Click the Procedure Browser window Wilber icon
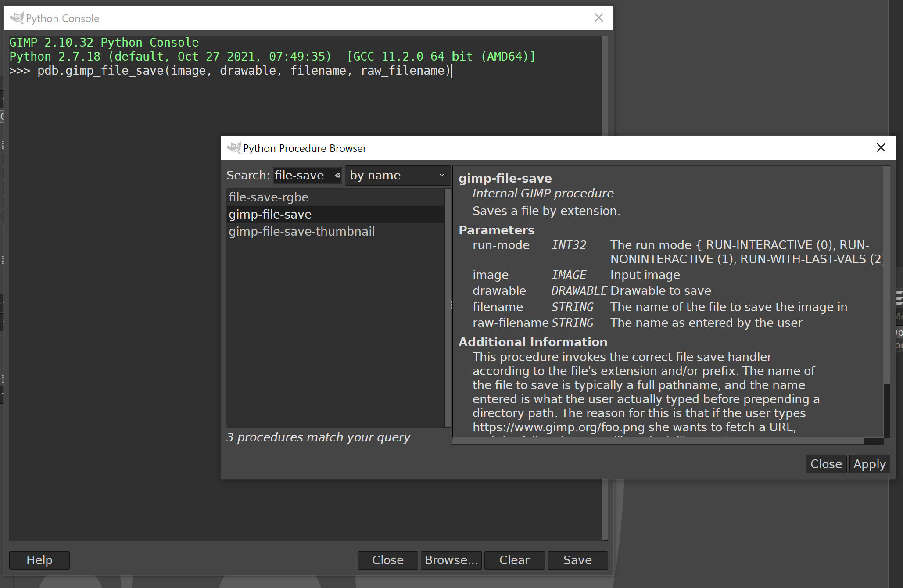Image resolution: width=903 pixels, height=588 pixels. (x=233, y=148)
